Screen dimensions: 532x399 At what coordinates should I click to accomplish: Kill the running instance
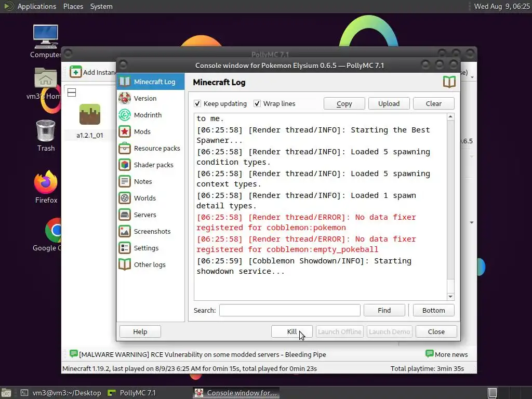point(292,331)
